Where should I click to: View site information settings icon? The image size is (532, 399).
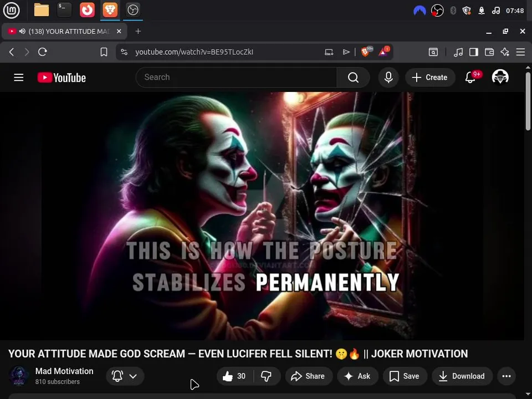pos(124,52)
